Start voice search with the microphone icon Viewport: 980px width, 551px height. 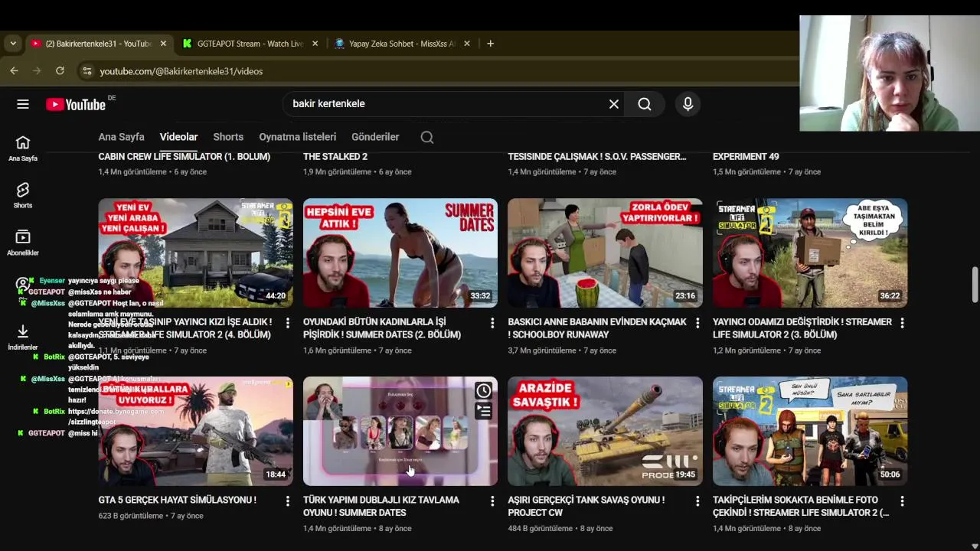click(688, 104)
